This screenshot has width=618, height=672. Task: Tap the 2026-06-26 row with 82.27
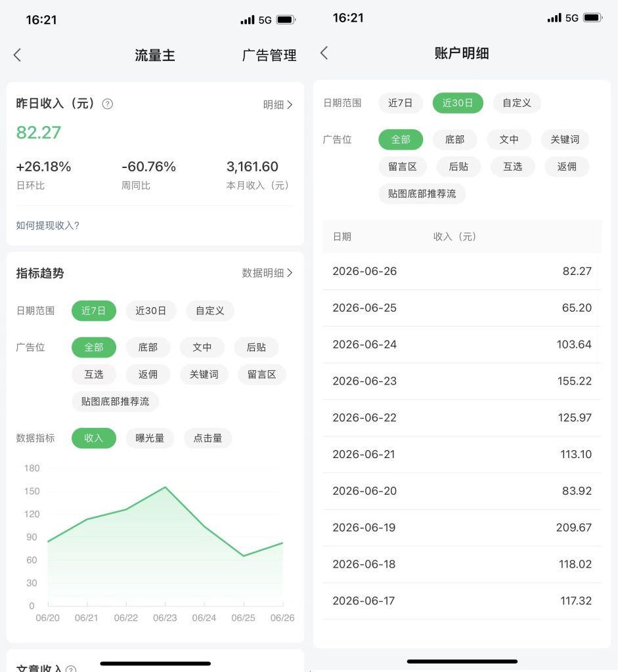[x=462, y=271]
